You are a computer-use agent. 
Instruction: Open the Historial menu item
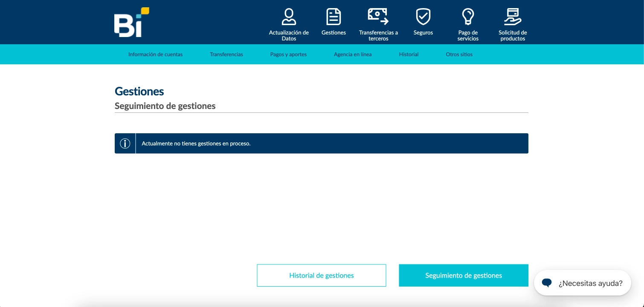point(409,55)
